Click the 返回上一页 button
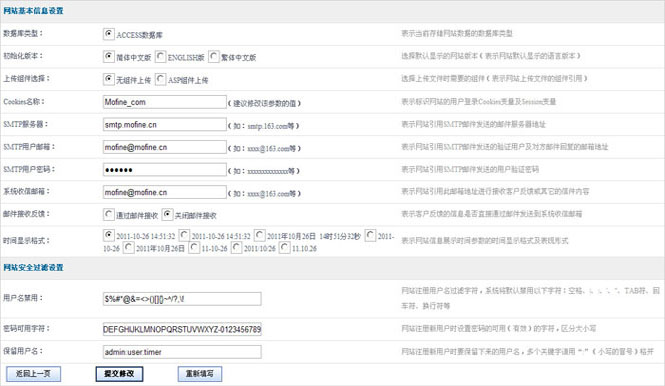 click(x=34, y=374)
